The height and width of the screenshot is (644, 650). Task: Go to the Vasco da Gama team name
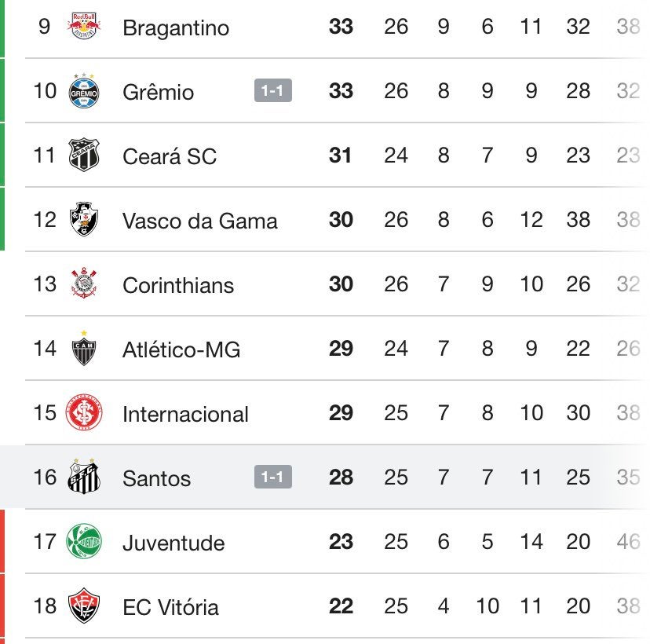tap(199, 221)
